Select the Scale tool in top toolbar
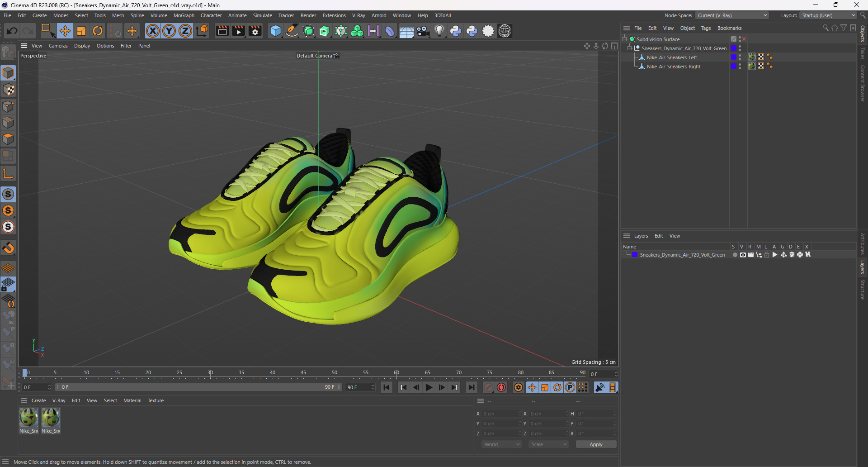This screenshot has width=868, height=467. click(x=81, y=31)
